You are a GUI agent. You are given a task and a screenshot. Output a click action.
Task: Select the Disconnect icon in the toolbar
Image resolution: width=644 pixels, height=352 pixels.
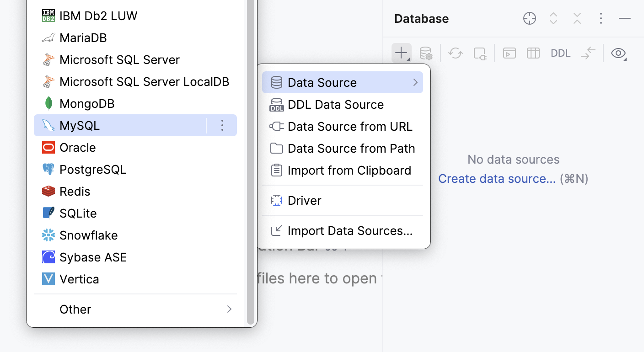pyautogui.click(x=480, y=53)
